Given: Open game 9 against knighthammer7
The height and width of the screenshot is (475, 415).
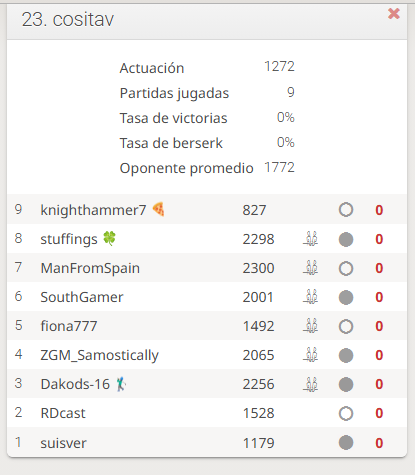Looking at the screenshot, I should (207, 209).
